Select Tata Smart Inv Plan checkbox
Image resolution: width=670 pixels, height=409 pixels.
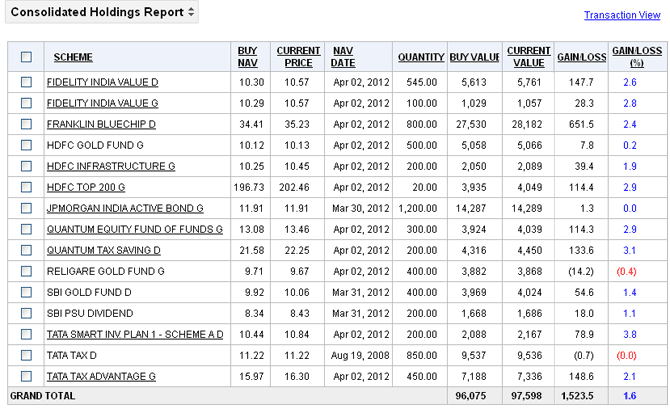click(x=26, y=334)
